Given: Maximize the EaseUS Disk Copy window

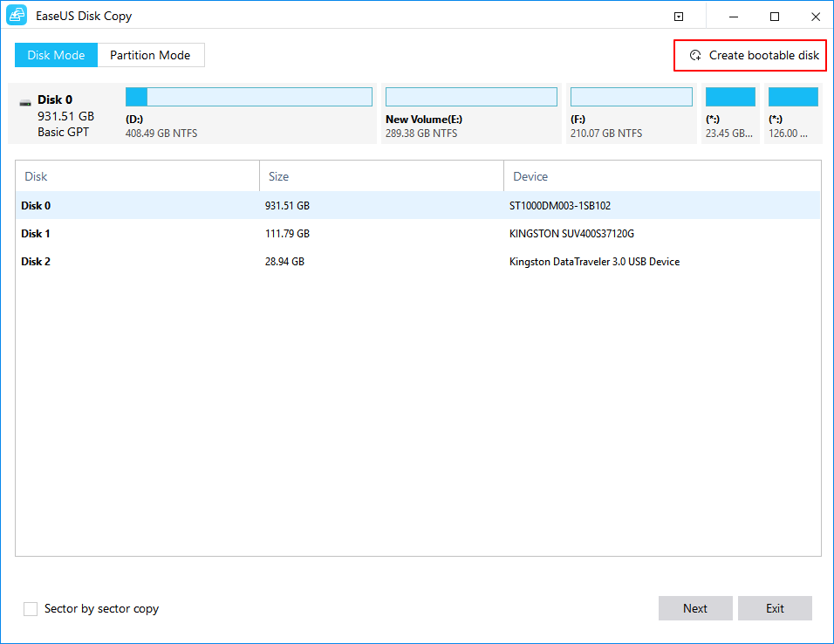Looking at the screenshot, I should [775, 17].
